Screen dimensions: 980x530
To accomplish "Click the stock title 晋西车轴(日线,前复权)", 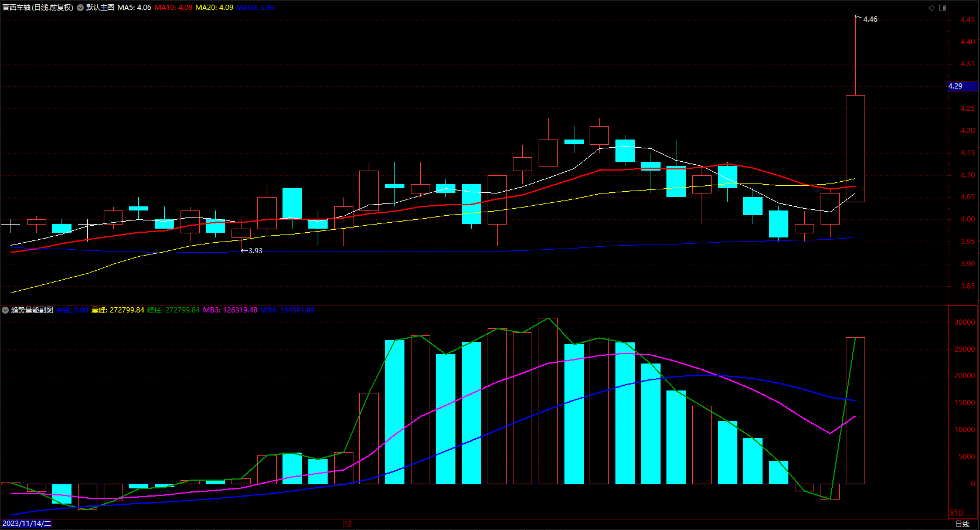I will [x=38, y=8].
